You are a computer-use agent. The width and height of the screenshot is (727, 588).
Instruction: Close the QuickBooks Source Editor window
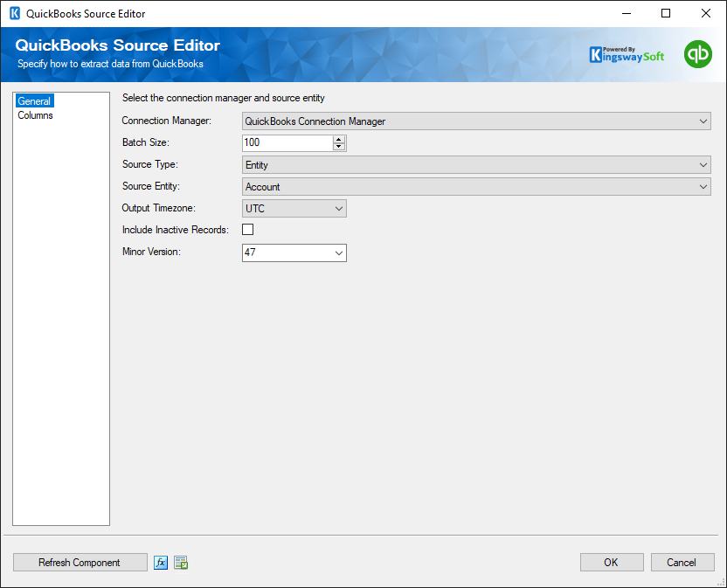(x=706, y=13)
